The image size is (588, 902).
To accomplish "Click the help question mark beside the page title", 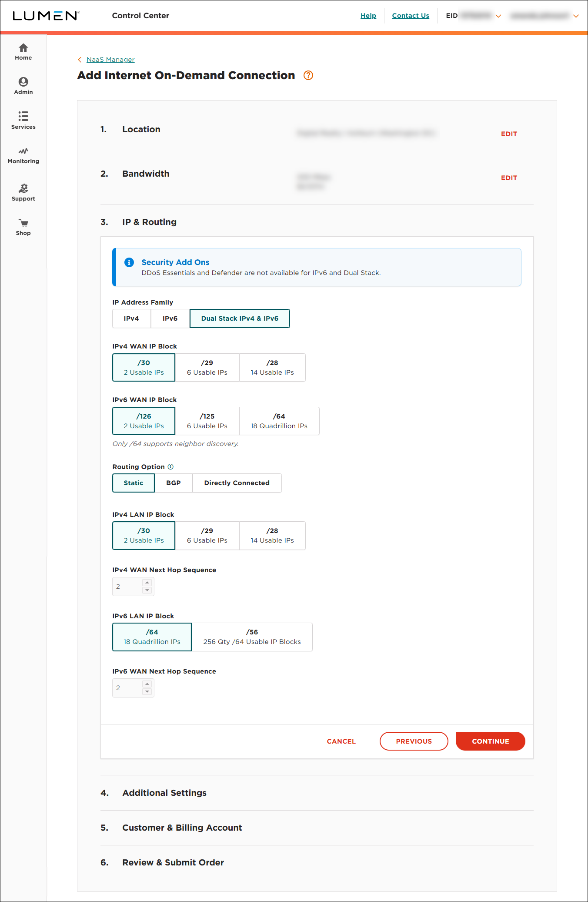I will (308, 75).
